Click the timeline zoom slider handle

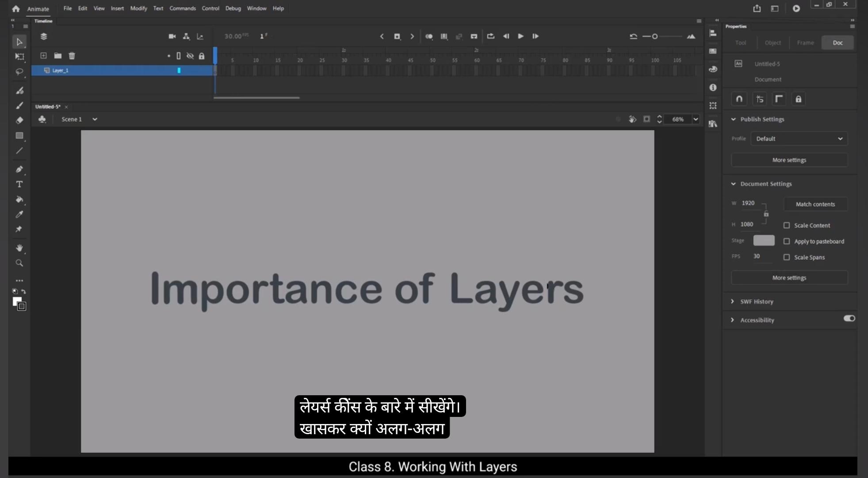click(x=655, y=36)
